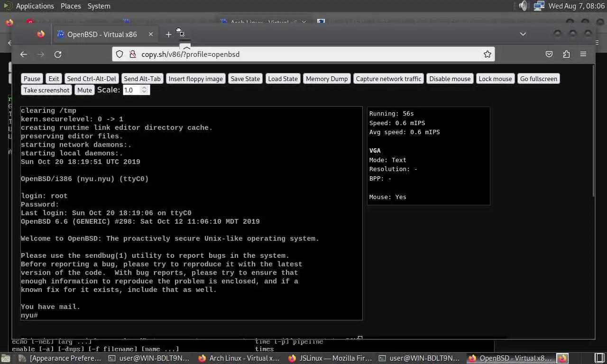This screenshot has width=607, height=364.
Task: Click the volume speaker icon in panel
Action: click(x=523, y=6)
